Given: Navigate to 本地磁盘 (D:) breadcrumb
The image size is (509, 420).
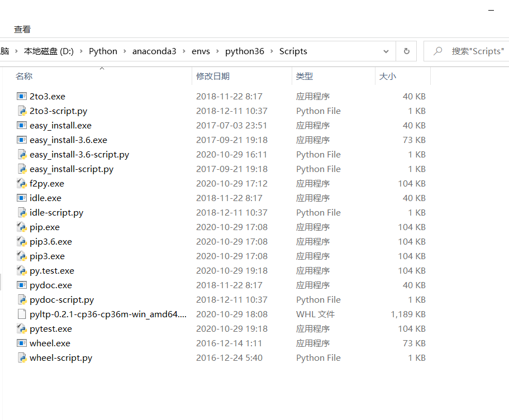Looking at the screenshot, I should pyautogui.click(x=49, y=51).
